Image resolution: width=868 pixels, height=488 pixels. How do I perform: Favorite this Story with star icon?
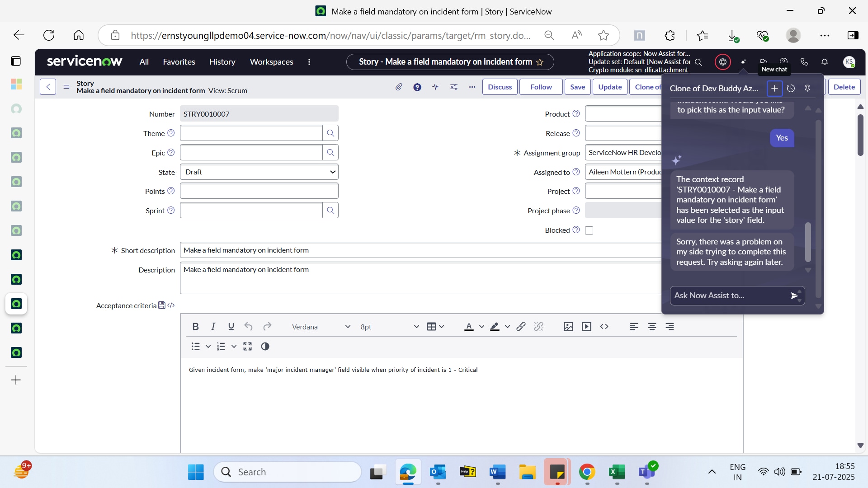coord(540,62)
